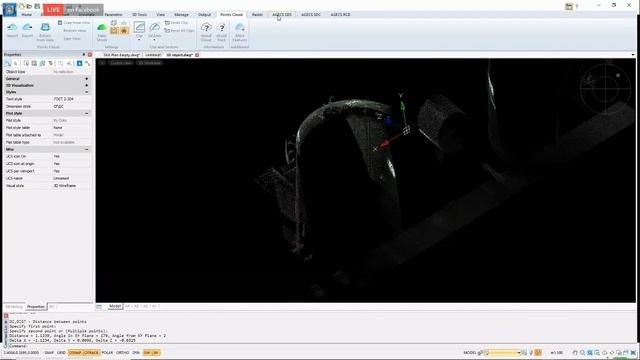Open the Parametric ribbon tab
Image resolution: width=640 pixels, height=360 pixels.
click(113, 15)
